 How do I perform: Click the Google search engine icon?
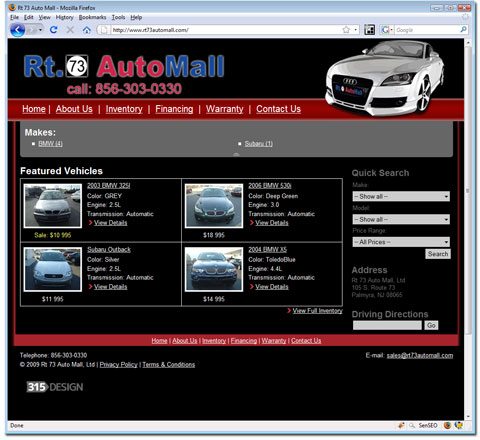(385, 30)
